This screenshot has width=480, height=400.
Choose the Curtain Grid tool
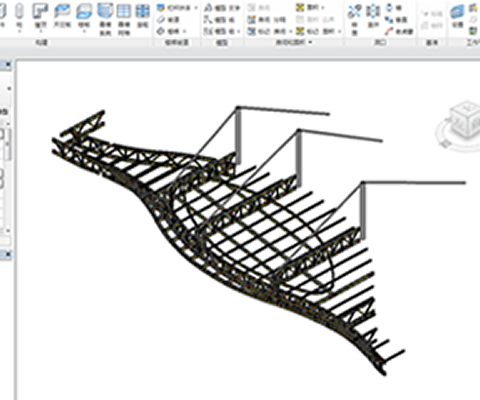point(124,18)
